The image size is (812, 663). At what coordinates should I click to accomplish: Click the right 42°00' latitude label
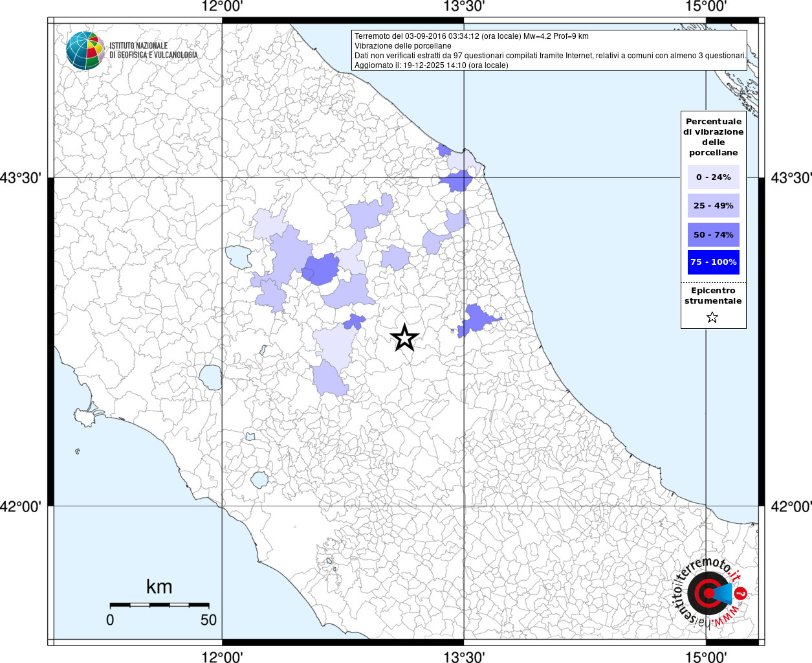coord(791,506)
